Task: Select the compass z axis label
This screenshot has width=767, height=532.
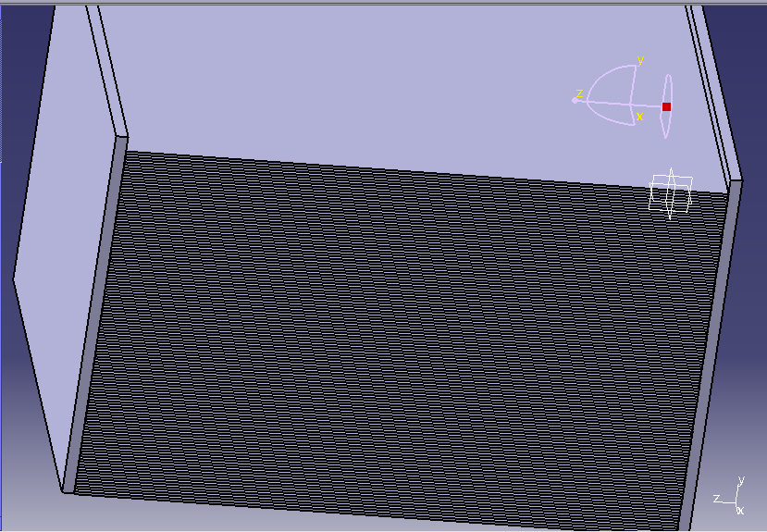Action: 580,93
